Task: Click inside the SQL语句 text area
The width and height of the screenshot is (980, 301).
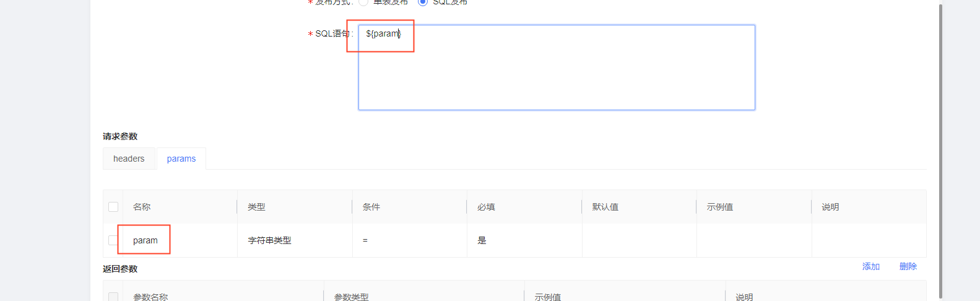Action: click(556, 74)
